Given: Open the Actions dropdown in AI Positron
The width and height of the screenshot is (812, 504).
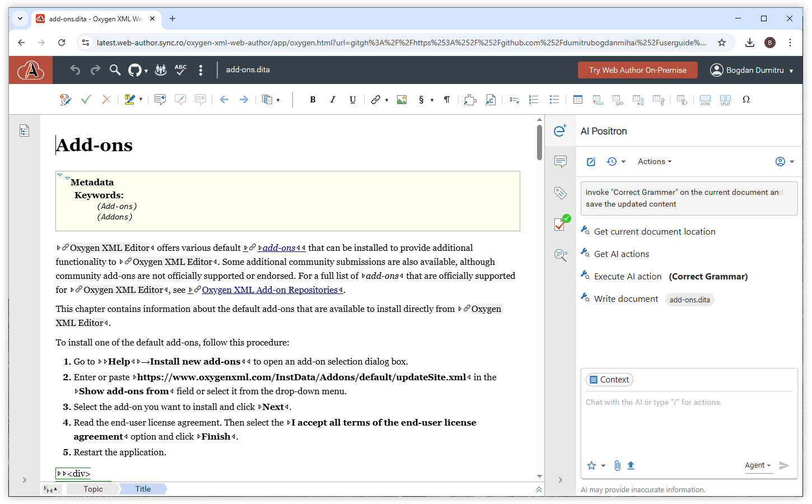Looking at the screenshot, I should 654,162.
